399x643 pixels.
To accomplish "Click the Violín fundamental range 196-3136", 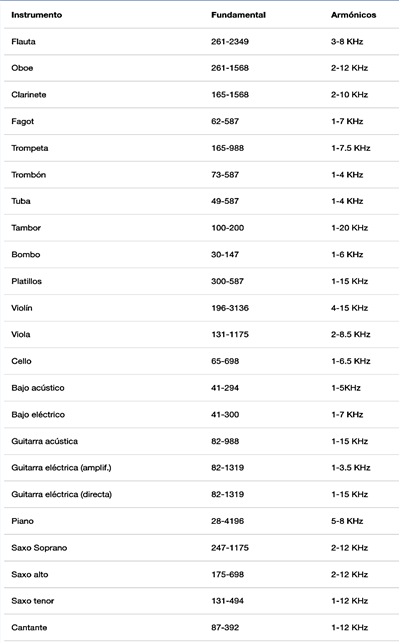I will coord(230,308).
